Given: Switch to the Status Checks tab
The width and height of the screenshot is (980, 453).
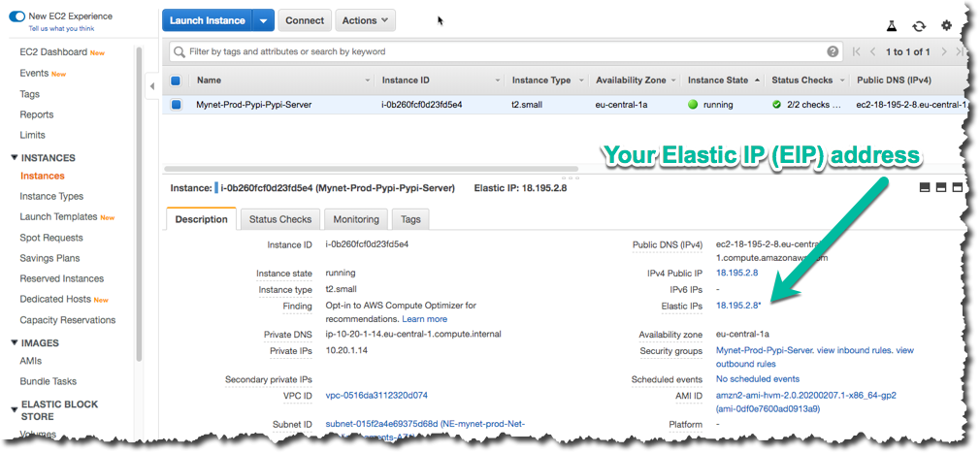Looking at the screenshot, I should (x=280, y=219).
